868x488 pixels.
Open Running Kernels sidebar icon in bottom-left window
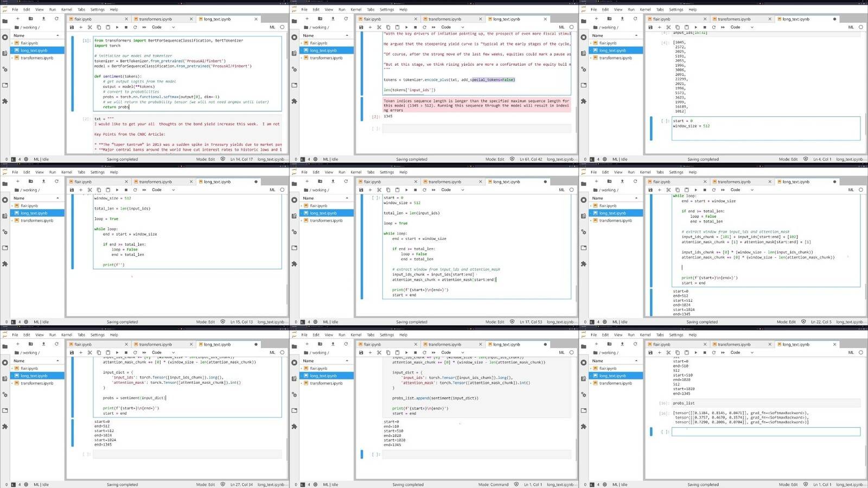[x=5, y=363]
